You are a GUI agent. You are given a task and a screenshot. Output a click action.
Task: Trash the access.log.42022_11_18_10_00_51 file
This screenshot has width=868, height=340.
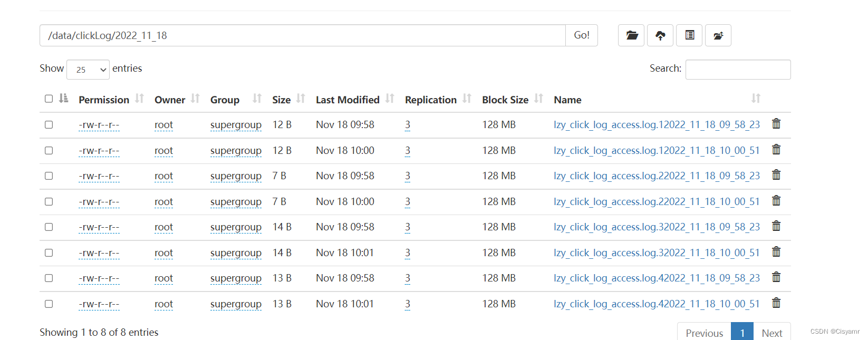[776, 303]
